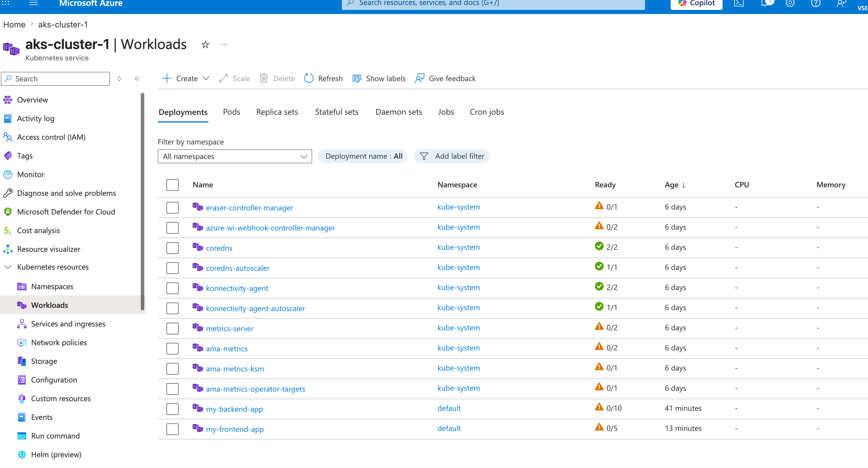Open the help question-mark icon
This screenshot has width=868, height=468.
click(x=816, y=3)
